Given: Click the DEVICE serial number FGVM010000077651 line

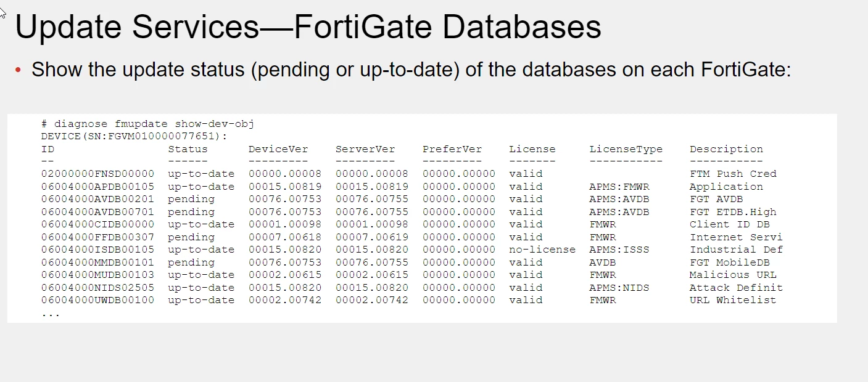Looking at the screenshot, I should click(134, 136).
